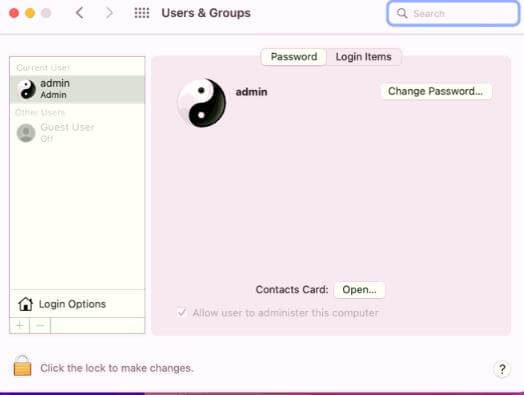Click into the Search field
524x395 pixels.
(453, 13)
